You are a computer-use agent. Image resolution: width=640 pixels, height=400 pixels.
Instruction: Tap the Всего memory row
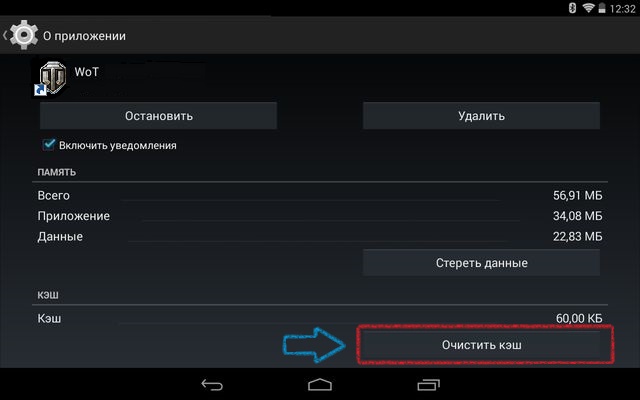coord(320,196)
